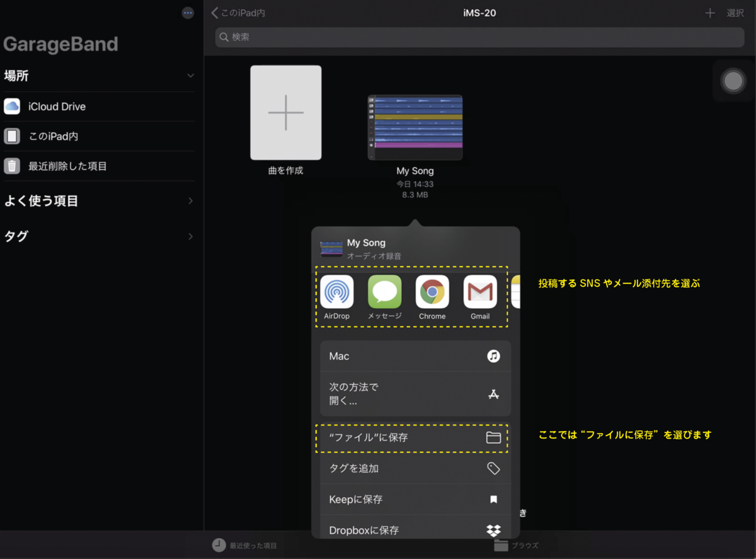Screen dimensions: 756x559
Task: Open the My Song project thumbnail
Action: click(415, 127)
